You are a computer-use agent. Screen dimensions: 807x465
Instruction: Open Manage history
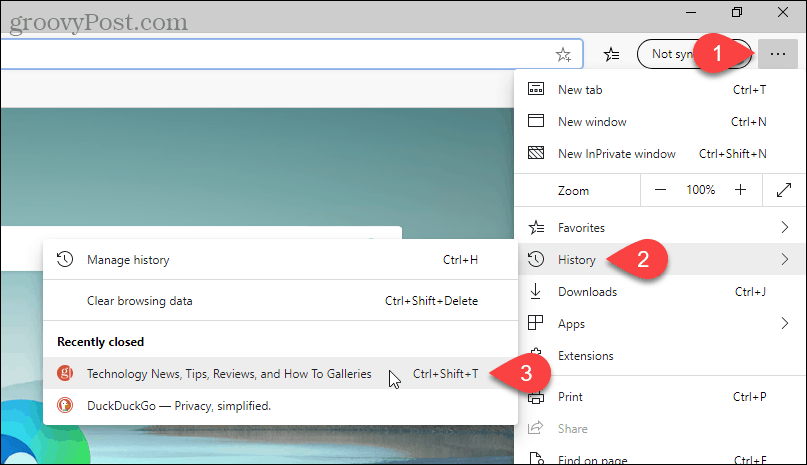[x=128, y=260]
